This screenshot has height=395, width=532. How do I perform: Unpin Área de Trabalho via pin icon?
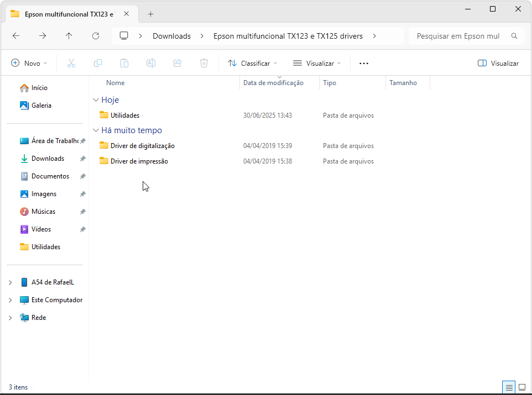(82, 141)
